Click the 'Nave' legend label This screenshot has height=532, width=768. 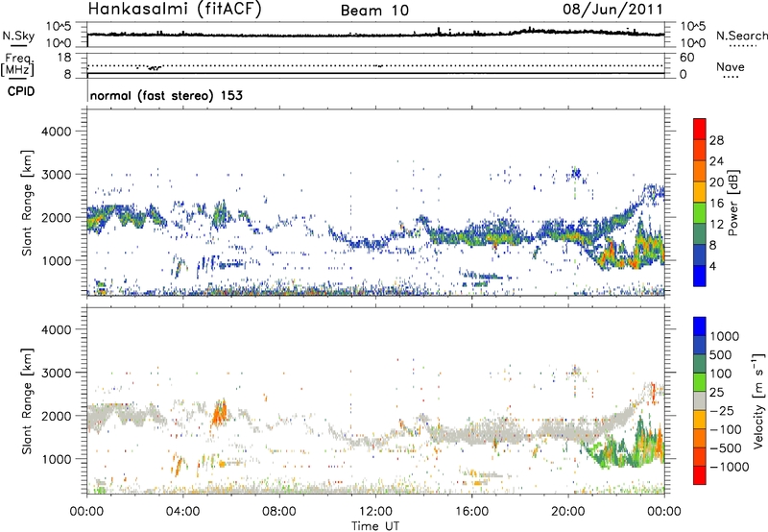click(731, 66)
